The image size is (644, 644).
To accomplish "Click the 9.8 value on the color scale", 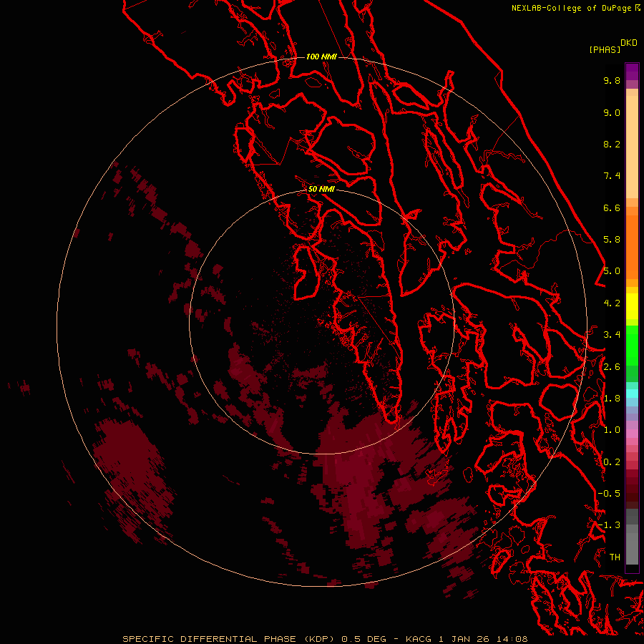I will coord(612,80).
